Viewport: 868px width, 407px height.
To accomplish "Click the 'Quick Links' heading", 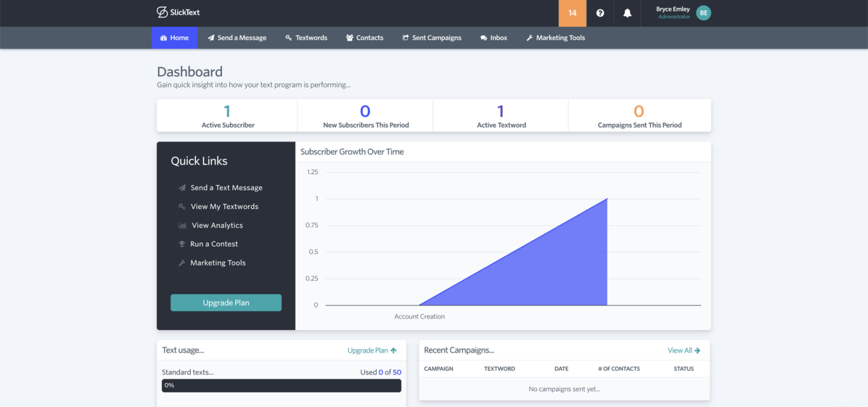I will pos(199,161).
